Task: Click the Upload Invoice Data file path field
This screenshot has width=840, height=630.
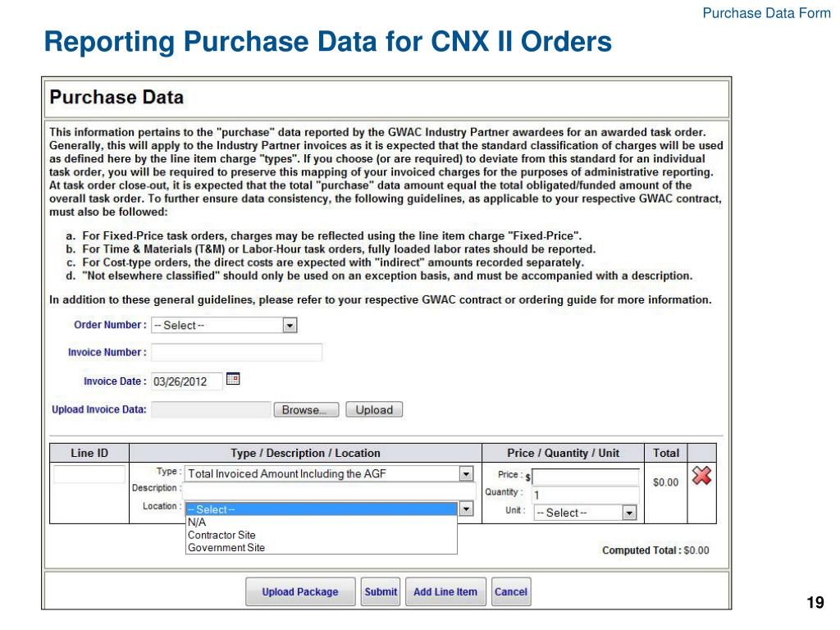Action: click(211, 410)
